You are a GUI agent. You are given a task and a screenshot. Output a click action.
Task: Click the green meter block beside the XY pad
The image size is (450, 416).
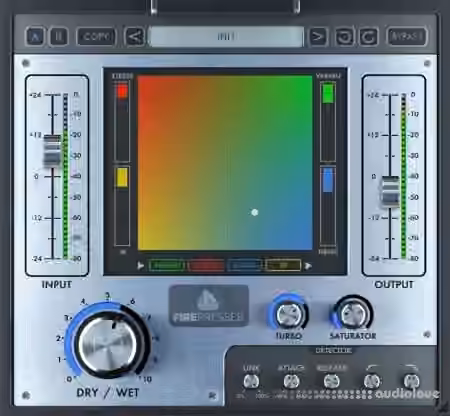coord(328,93)
